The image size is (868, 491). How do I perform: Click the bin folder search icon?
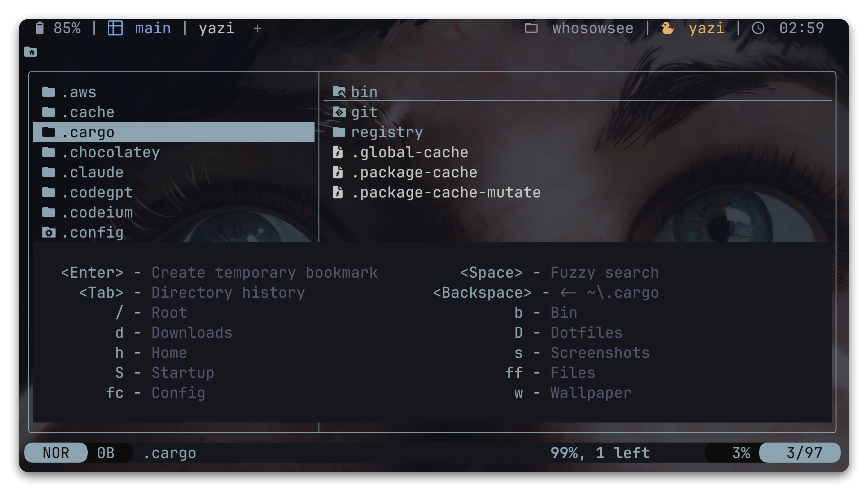339,92
